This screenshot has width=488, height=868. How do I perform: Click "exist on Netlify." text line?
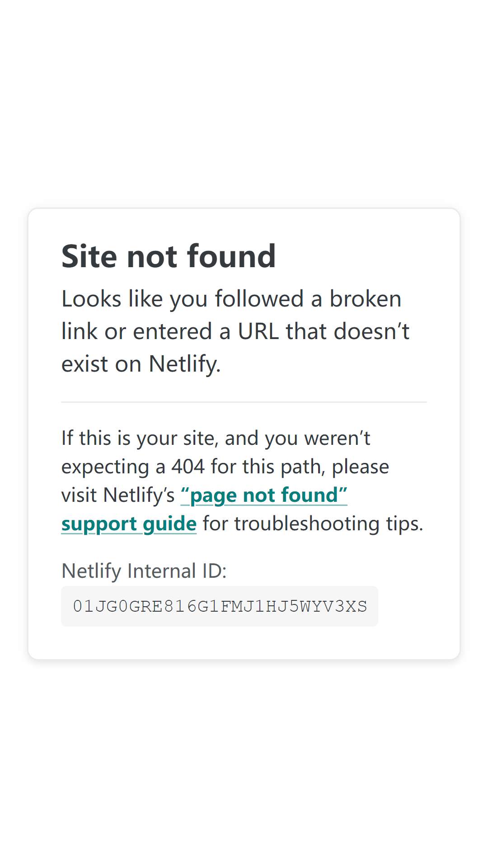click(141, 364)
